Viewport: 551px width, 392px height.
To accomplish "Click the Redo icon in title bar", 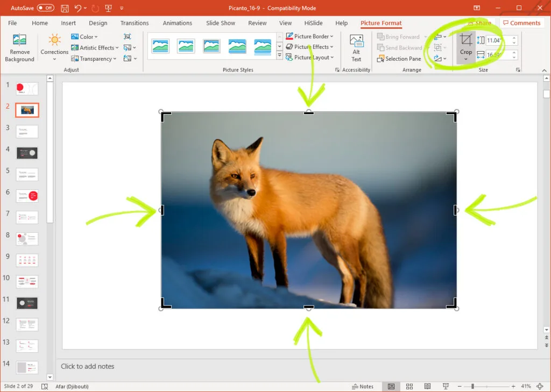I will tap(95, 8).
